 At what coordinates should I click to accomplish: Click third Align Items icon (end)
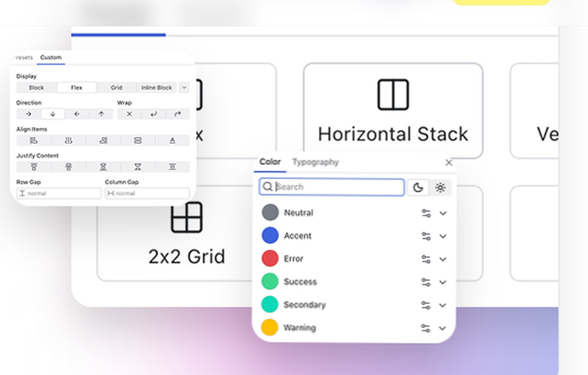click(103, 140)
